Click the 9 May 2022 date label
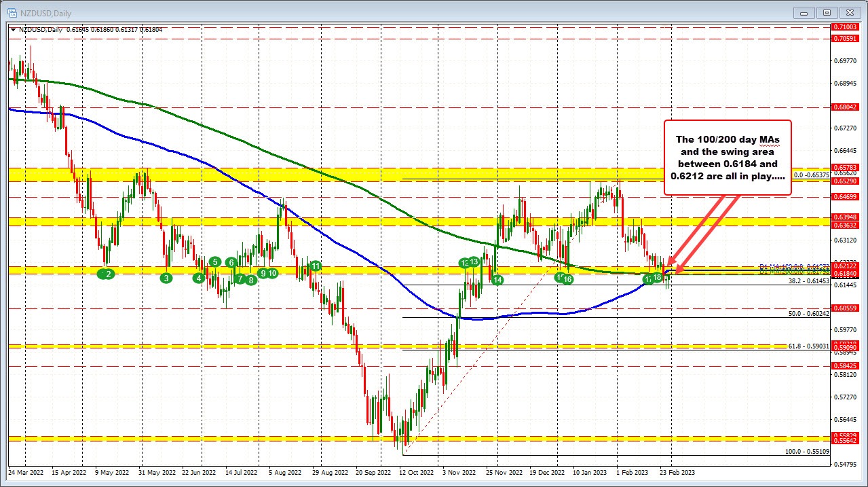The width and height of the screenshot is (868, 487). [112, 471]
